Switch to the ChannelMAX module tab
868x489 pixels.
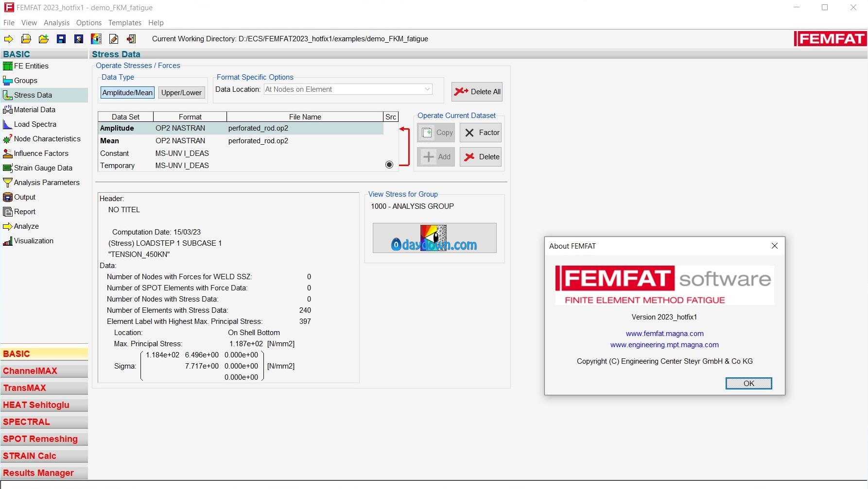point(44,371)
